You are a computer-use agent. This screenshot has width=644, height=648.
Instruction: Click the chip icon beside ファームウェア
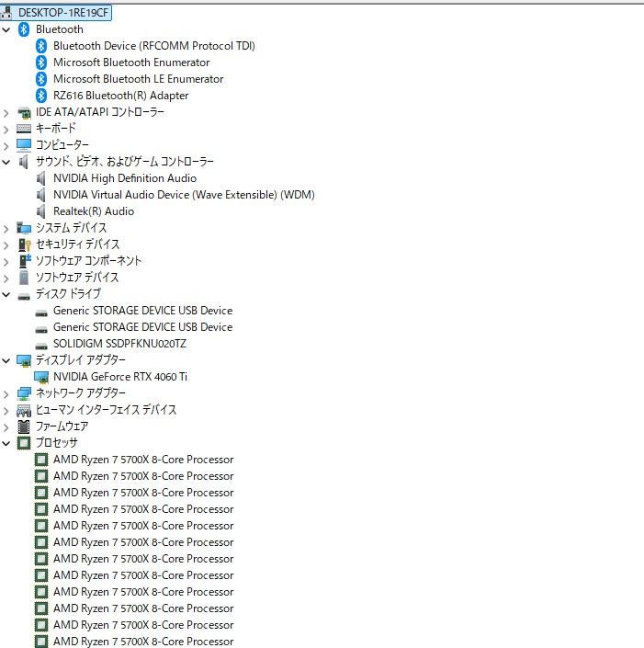24,426
